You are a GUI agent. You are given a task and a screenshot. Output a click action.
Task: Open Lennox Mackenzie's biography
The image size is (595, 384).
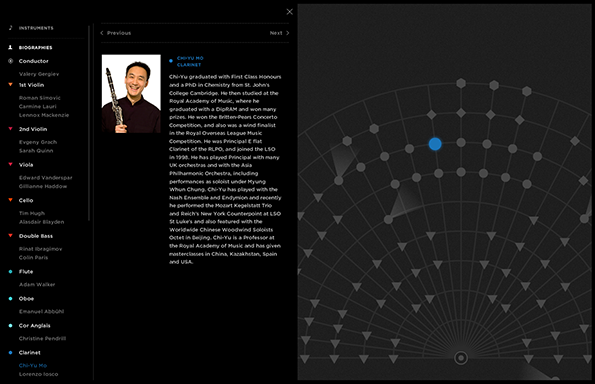click(x=44, y=115)
